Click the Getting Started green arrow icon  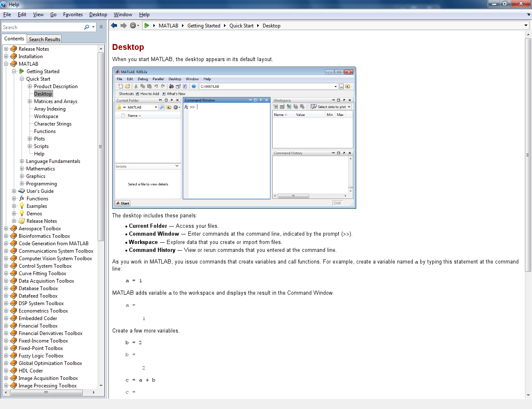(x=22, y=71)
